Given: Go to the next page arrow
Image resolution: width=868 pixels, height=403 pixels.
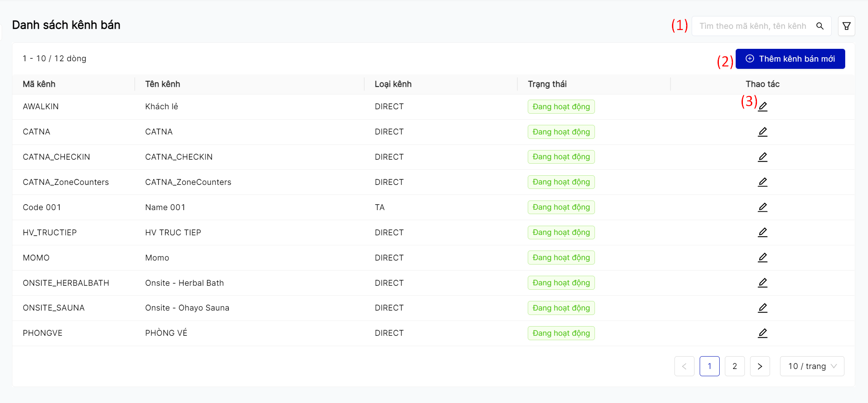Looking at the screenshot, I should click(760, 366).
